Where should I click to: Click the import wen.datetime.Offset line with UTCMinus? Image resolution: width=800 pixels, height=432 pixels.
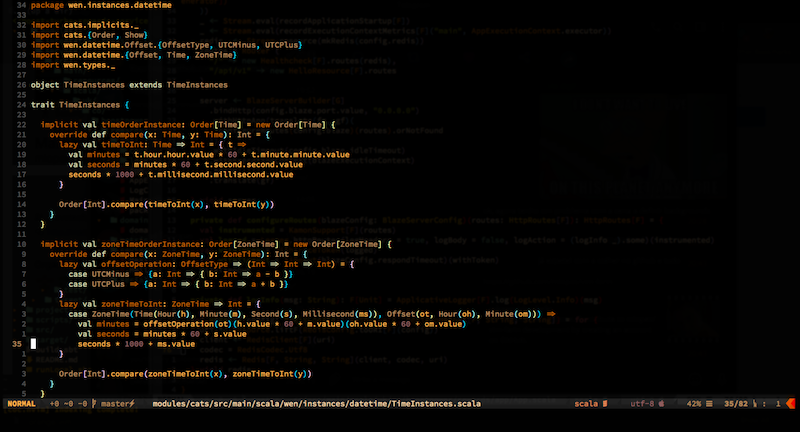pyautogui.click(x=166, y=45)
